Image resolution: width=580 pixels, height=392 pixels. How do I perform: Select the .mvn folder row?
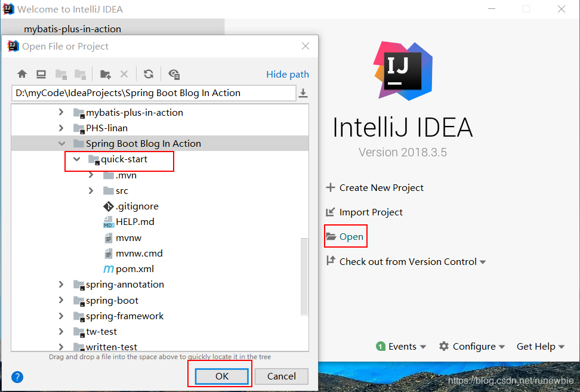pyautogui.click(x=160, y=175)
